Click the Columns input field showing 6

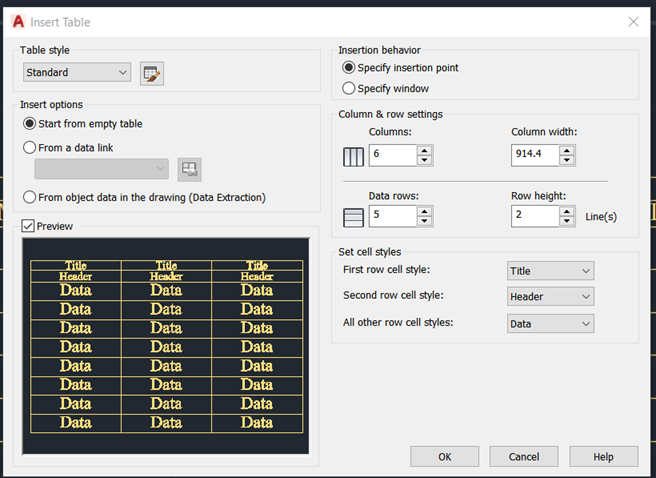pyautogui.click(x=393, y=155)
